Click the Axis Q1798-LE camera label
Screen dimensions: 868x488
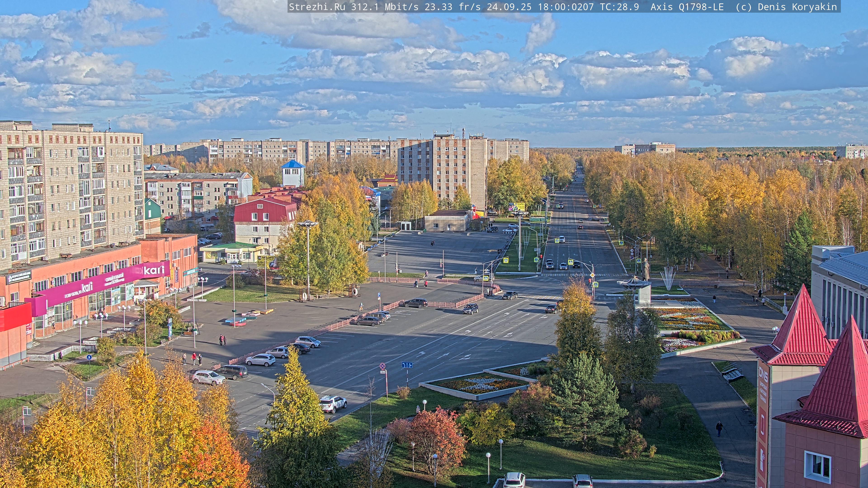(x=687, y=7)
